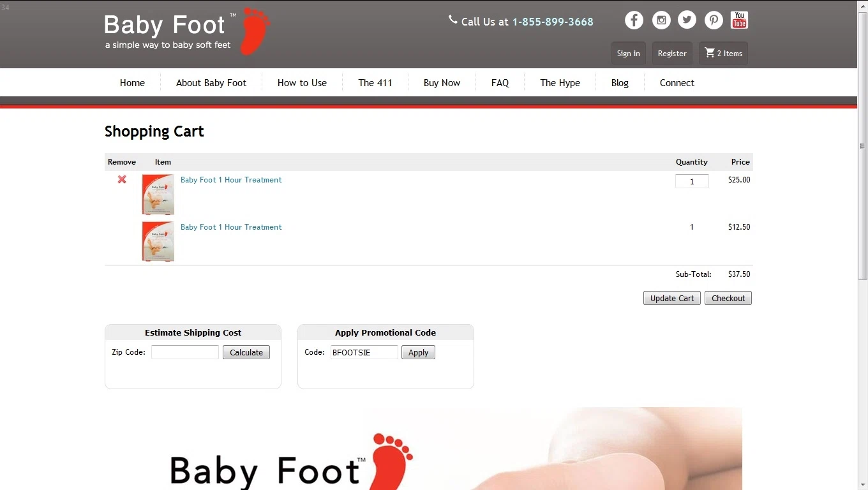Click the Sign in button

tap(629, 54)
